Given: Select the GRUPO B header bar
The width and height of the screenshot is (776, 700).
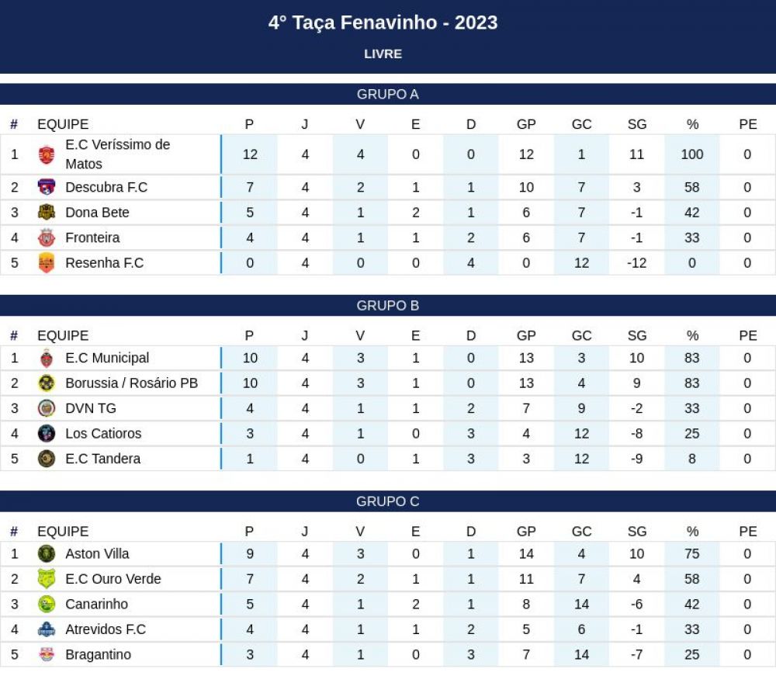Looking at the screenshot, I should coord(388,306).
